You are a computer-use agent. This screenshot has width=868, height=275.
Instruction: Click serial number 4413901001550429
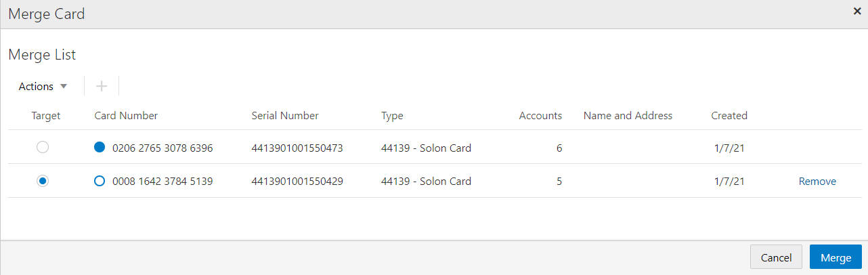[x=297, y=181]
